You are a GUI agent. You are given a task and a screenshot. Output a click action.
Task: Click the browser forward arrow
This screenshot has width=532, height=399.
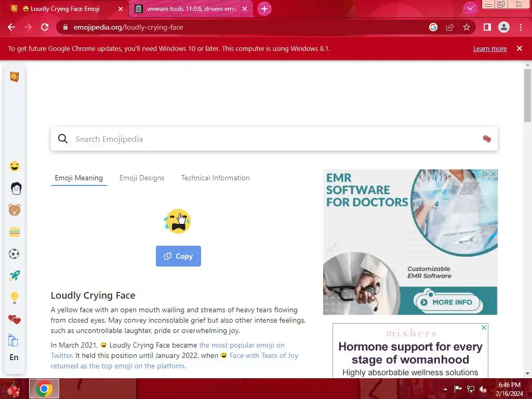coord(28,27)
